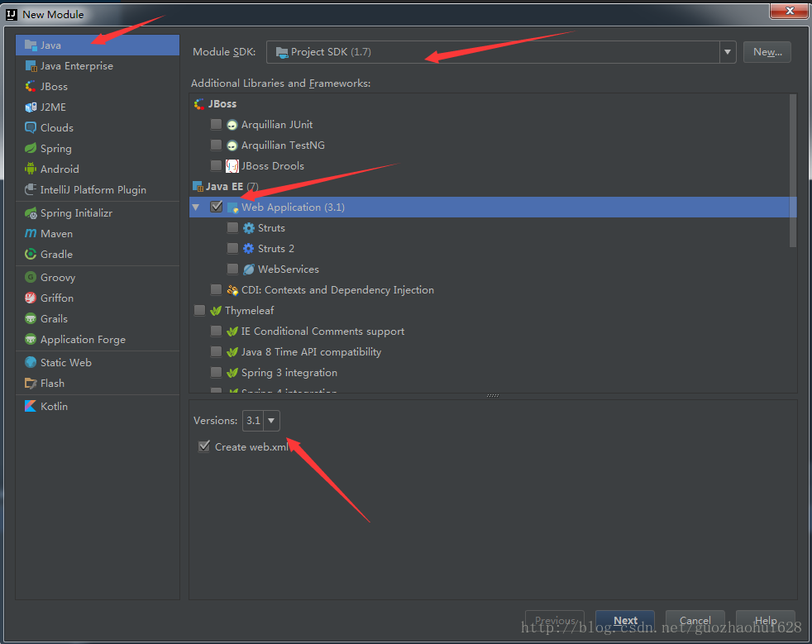Enable the Arquillian JUnit checkbox
The image size is (812, 644).
(216, 124)
